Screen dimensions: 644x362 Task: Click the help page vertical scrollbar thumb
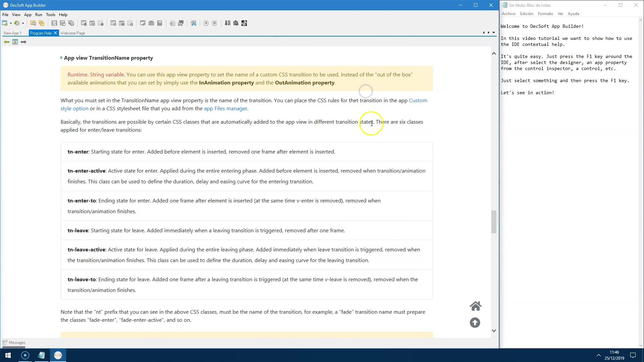tap(494, 222)
